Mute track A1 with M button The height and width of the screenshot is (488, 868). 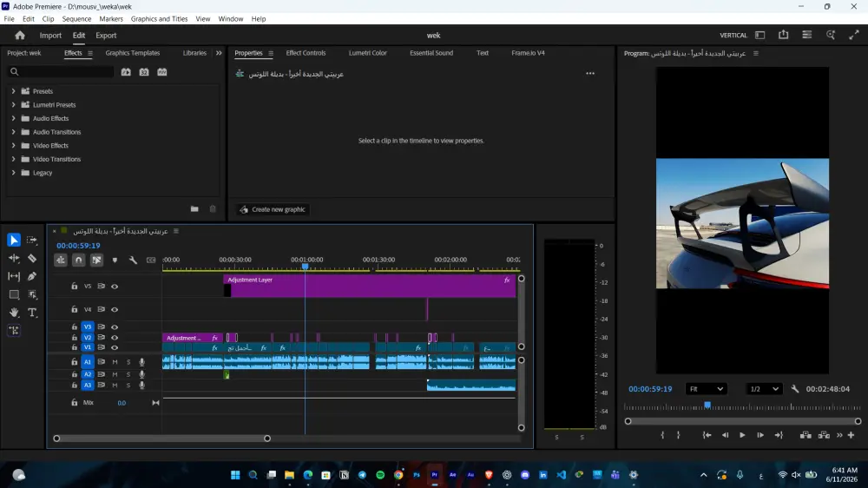115,362
